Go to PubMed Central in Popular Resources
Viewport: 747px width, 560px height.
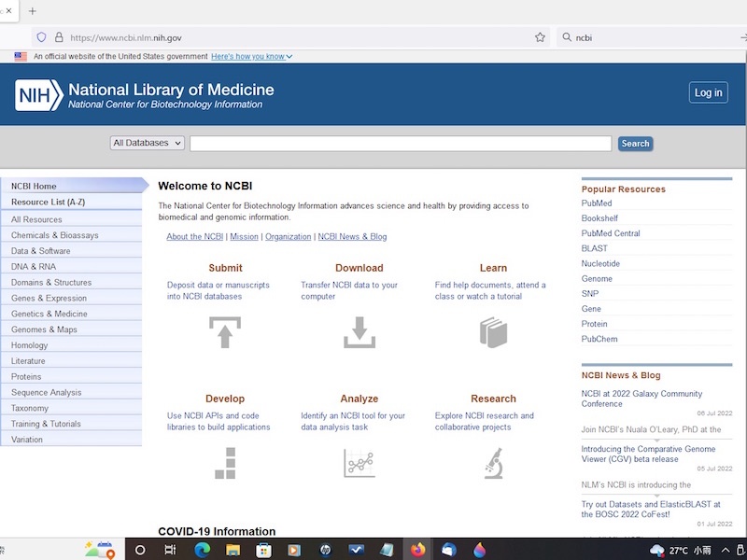tap(611, 233)
